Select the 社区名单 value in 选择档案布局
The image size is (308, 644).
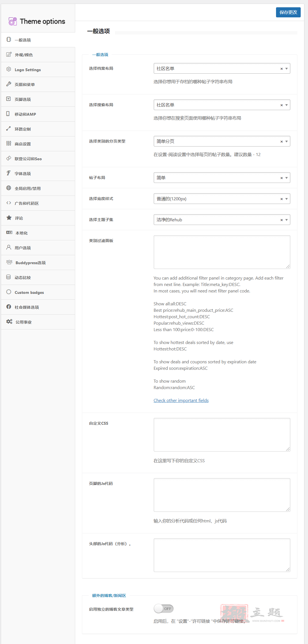click(166, 69)
